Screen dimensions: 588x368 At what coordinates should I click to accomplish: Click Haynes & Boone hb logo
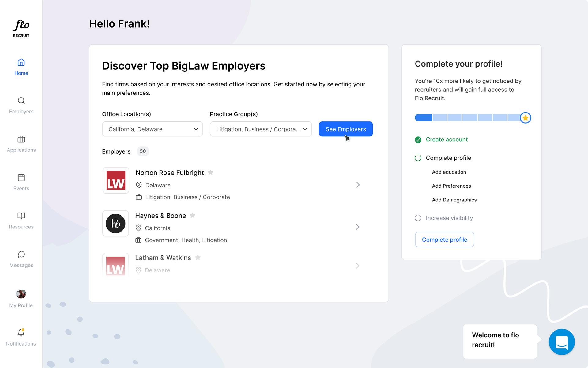pos(115,223)
